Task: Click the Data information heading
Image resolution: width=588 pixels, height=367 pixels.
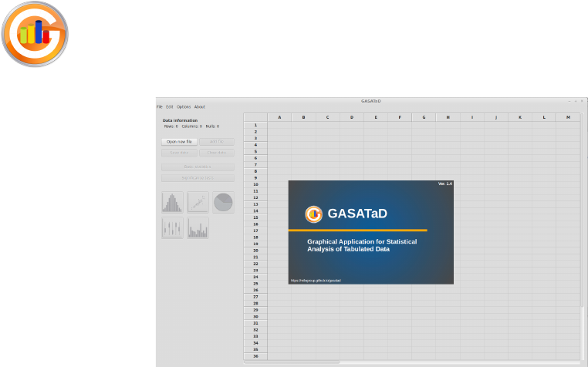Action: click(x=180, y=120)
